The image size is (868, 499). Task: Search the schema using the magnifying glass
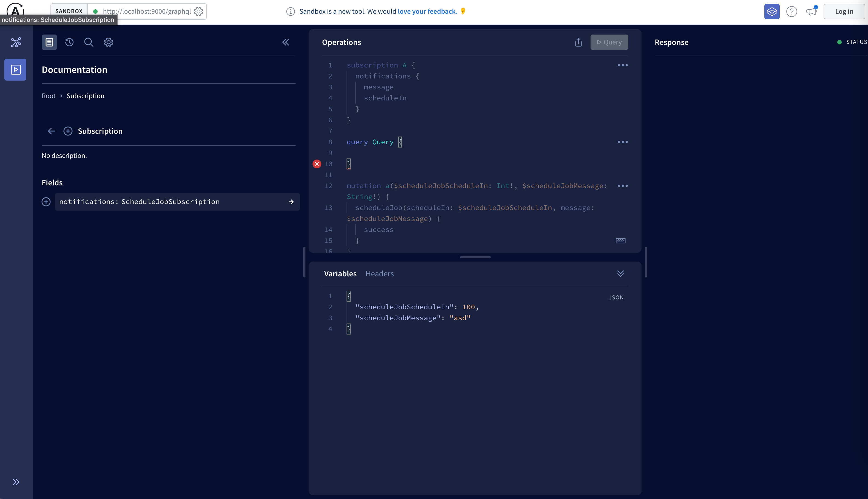point(88,42)
